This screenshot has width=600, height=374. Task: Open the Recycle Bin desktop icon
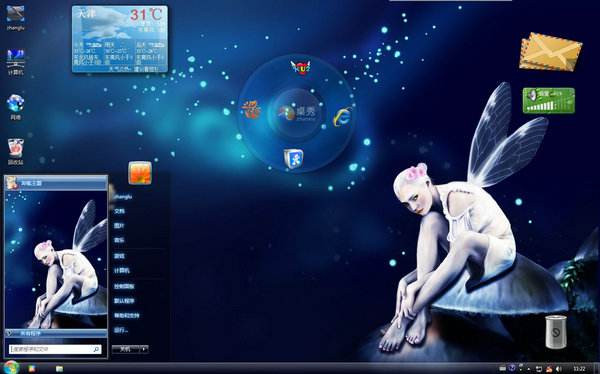[x=16, y=152]
